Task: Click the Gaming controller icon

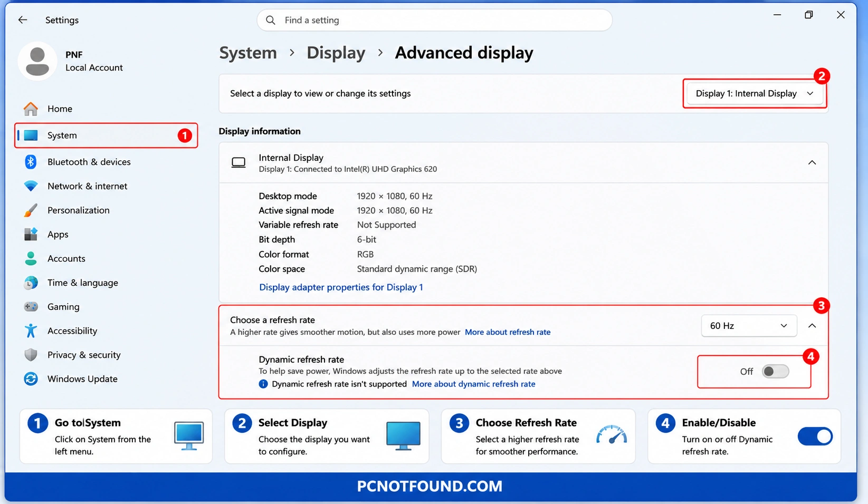Action: pos(31,307)
